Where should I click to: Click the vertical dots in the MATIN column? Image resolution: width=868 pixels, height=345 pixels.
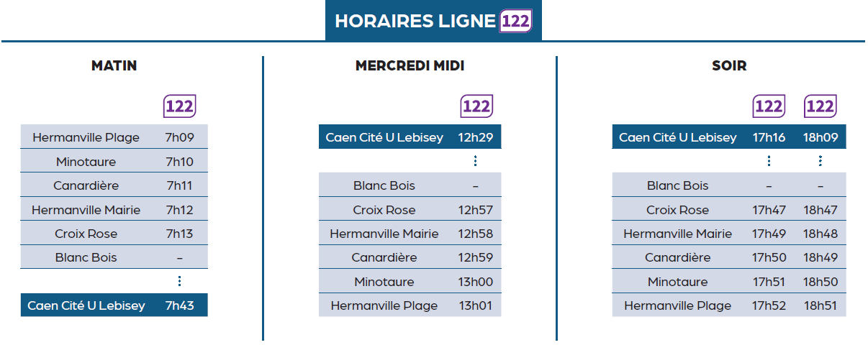click(179, 281)
